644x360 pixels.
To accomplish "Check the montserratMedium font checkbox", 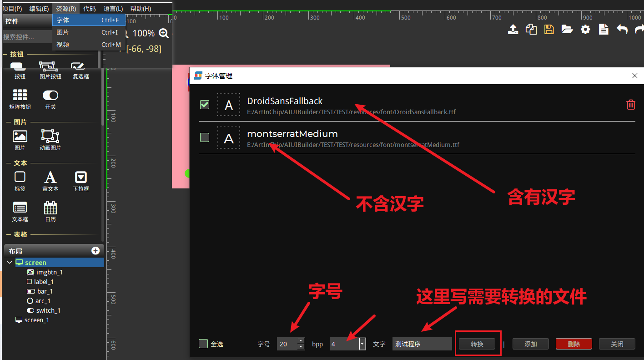I will [x=205, y=137].
